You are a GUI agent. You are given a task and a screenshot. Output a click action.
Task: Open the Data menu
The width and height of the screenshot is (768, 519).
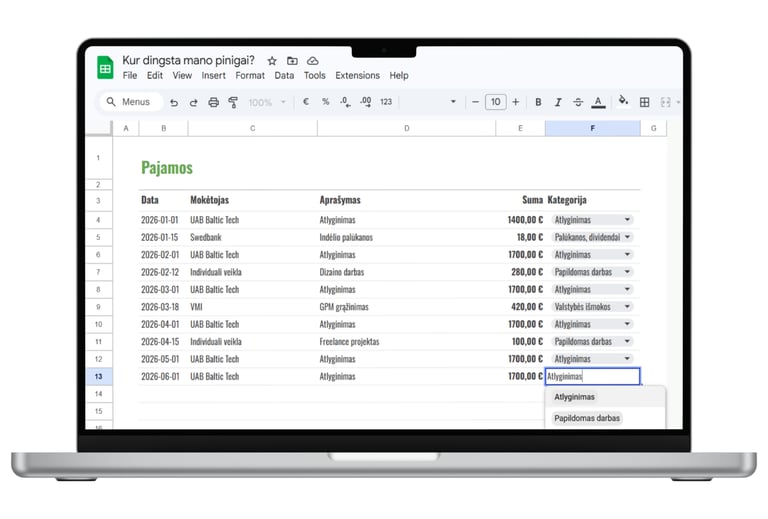pos(284,75)
